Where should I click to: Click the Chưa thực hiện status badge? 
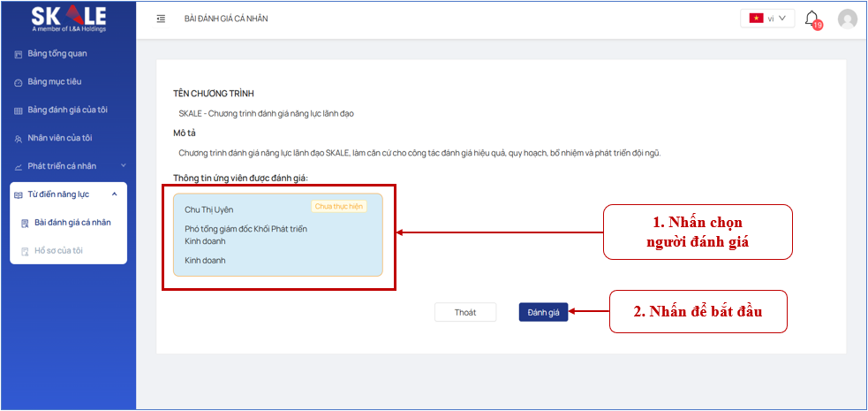click(x=338, y=207)
